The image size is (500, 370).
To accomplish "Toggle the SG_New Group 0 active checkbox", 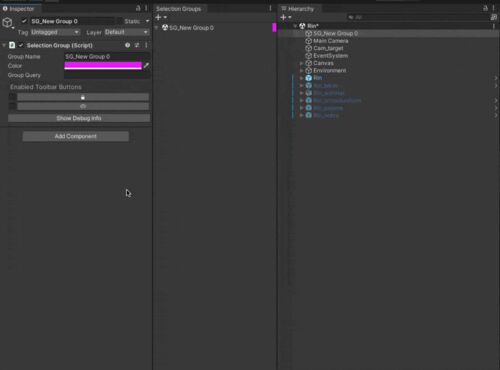I will click(24, 21).
